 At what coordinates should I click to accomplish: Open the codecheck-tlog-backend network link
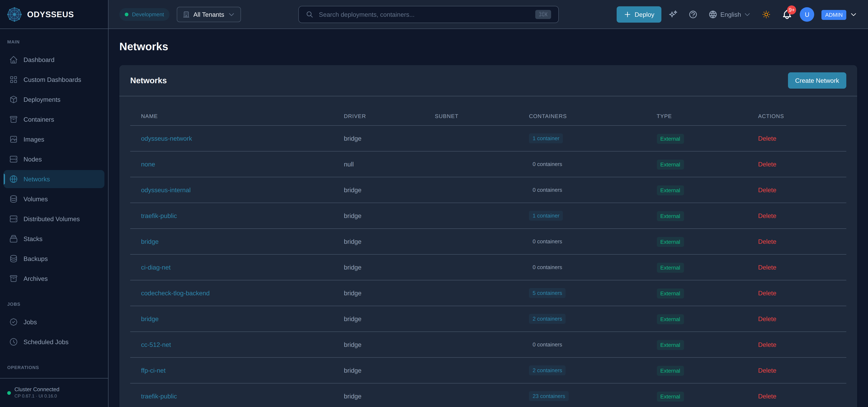tap(175, 293)
